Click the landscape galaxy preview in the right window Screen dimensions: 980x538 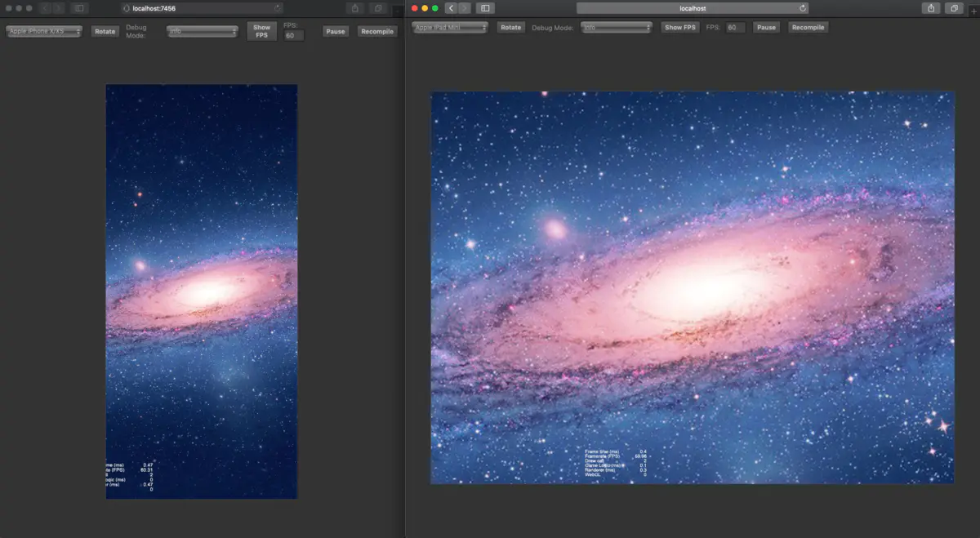(693, 287)
